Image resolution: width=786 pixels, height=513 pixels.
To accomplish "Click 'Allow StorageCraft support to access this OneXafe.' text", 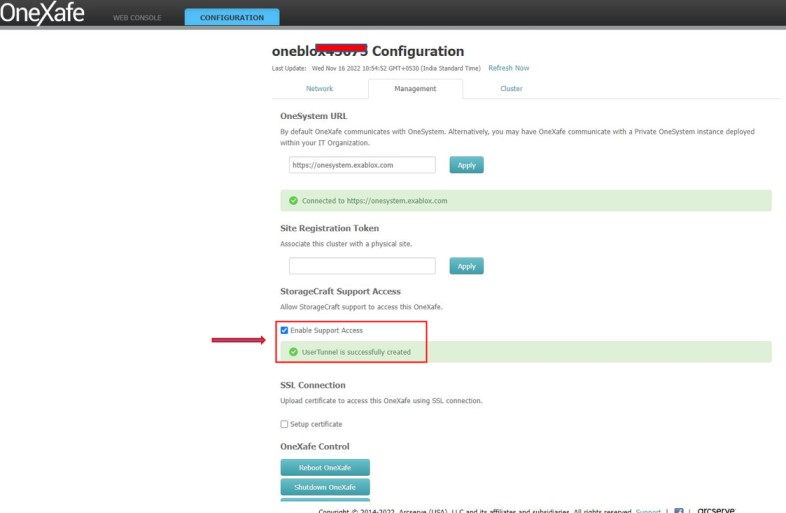I will tap(361, 307).
